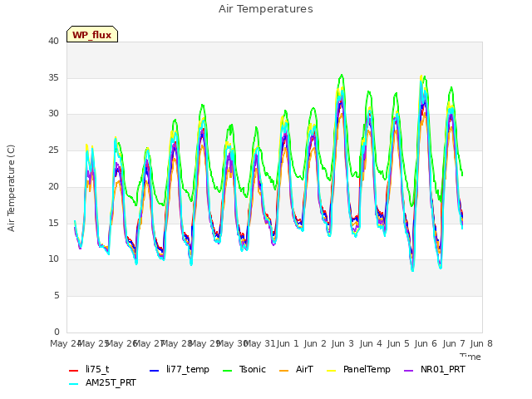Image resolution: width=532 pixels, height=399 pixels.
Task: Toggle the li75_t series in the legend
Action: [x=89, y=369]
